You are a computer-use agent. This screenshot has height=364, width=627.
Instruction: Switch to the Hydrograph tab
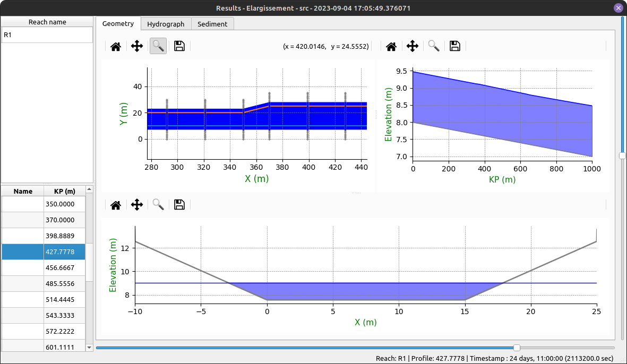pos(166,24)
